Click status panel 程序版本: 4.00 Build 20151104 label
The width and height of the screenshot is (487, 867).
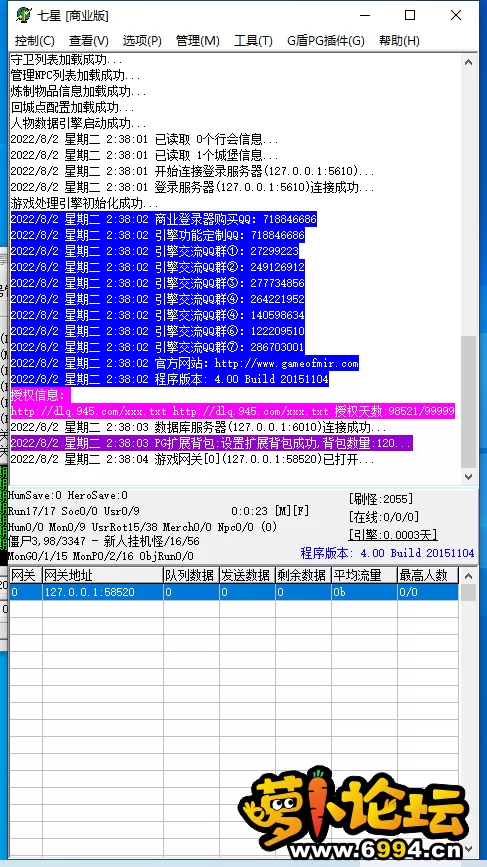387,553
